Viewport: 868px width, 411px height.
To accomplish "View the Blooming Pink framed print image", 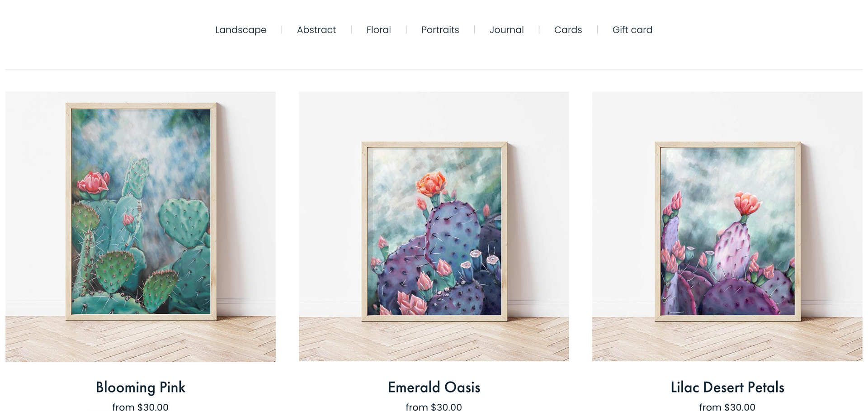I will pyautogui.click(x=141, y=227).
